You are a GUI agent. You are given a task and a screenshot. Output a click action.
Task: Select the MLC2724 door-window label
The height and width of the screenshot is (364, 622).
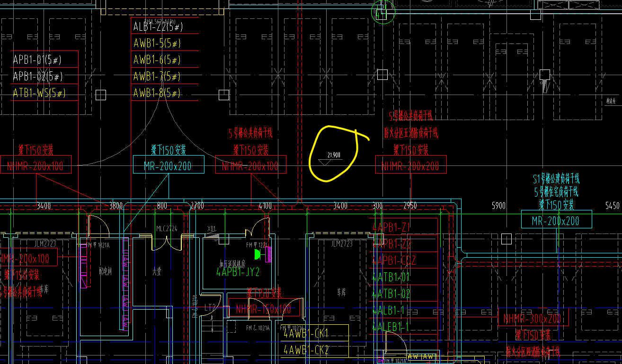[x=167, y=228]
